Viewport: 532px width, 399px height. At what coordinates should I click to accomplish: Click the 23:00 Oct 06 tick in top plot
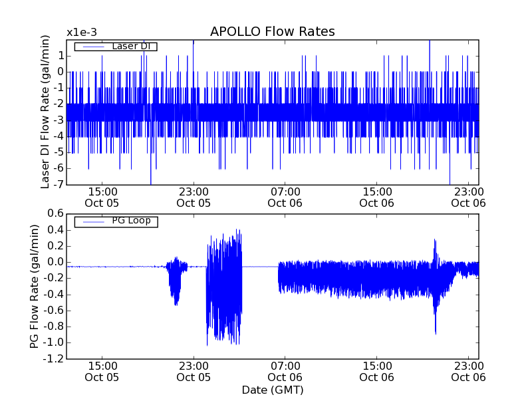pyautogui.click(x=469, y=198)
